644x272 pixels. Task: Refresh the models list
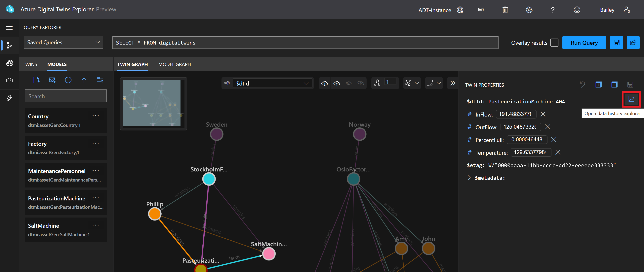click(68, 80)
